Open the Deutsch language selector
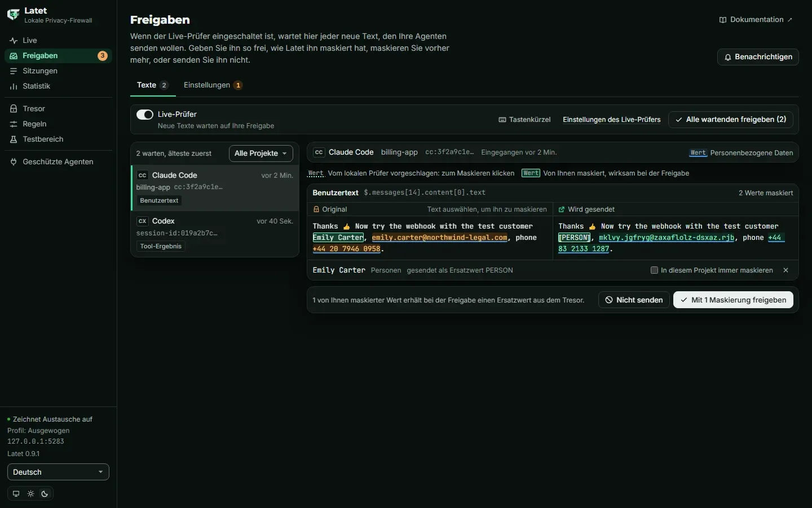812x508 pixels. coord(58,472)
